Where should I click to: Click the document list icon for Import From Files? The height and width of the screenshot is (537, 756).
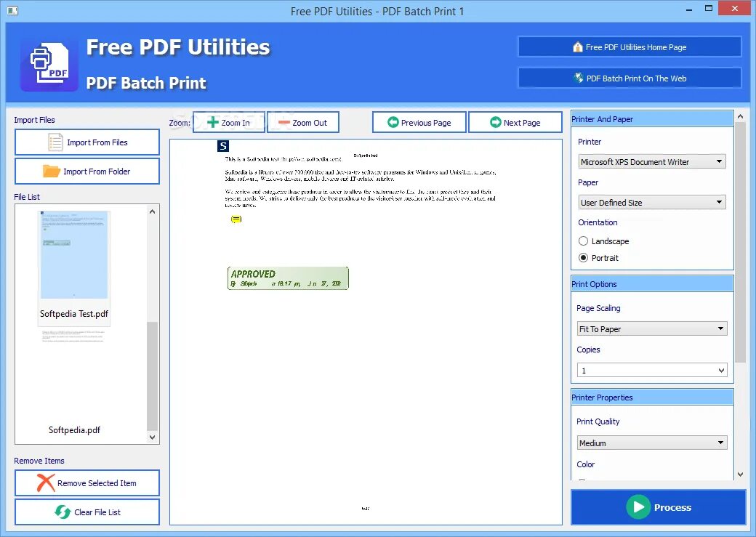pos(55,142)
